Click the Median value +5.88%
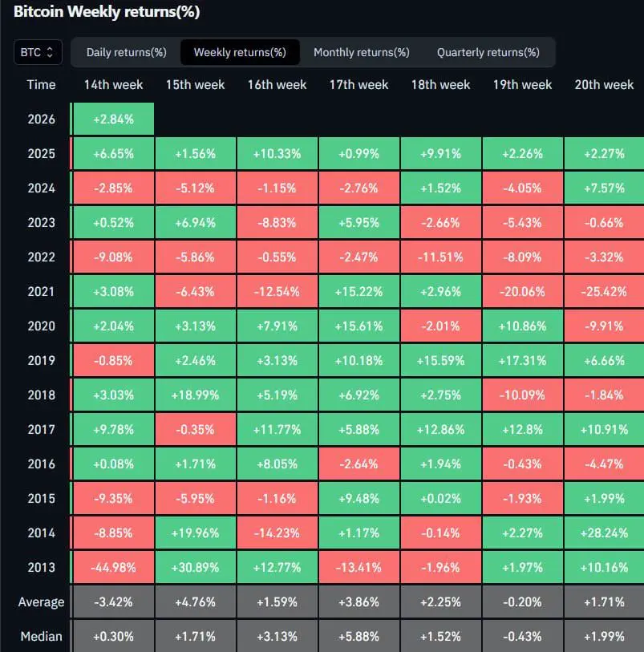This screenshot has height=652, width=644. coord(358,636)
